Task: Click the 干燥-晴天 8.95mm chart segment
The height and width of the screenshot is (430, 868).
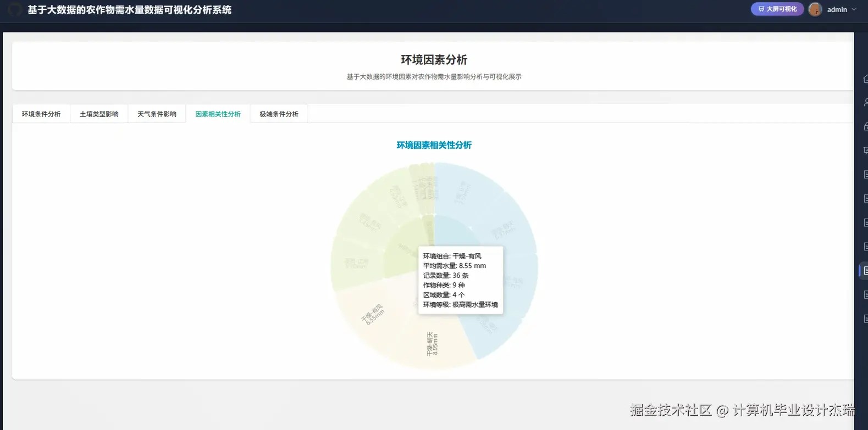Action: click(x=433, y=343)
